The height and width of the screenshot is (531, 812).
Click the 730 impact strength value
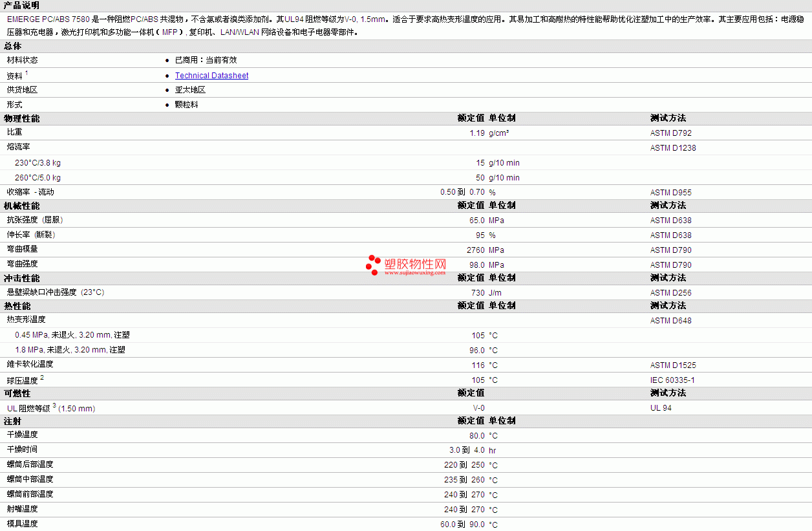478,293
